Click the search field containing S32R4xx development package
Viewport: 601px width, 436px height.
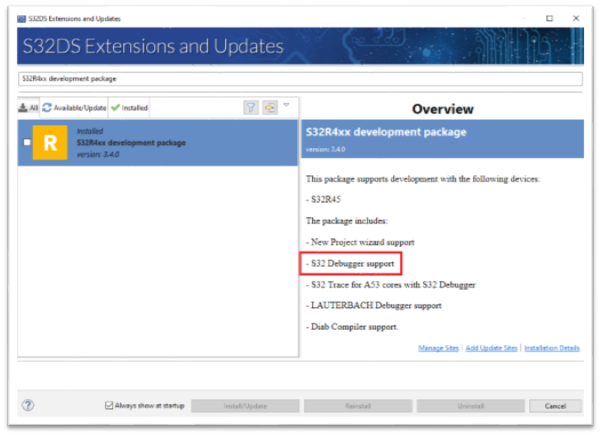[x=300, y=79]
